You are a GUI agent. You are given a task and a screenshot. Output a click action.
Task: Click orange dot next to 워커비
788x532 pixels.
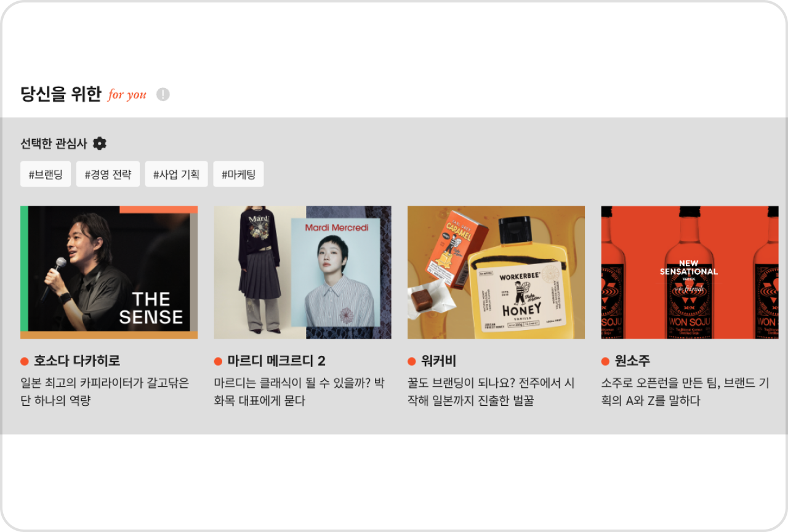click(412, 361)
